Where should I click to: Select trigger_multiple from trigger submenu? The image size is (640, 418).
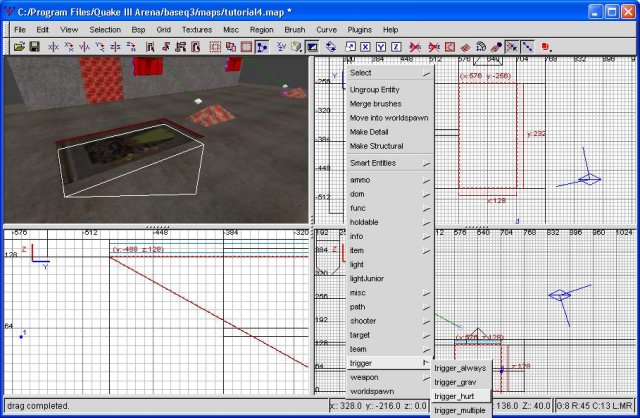pos(461,411)
